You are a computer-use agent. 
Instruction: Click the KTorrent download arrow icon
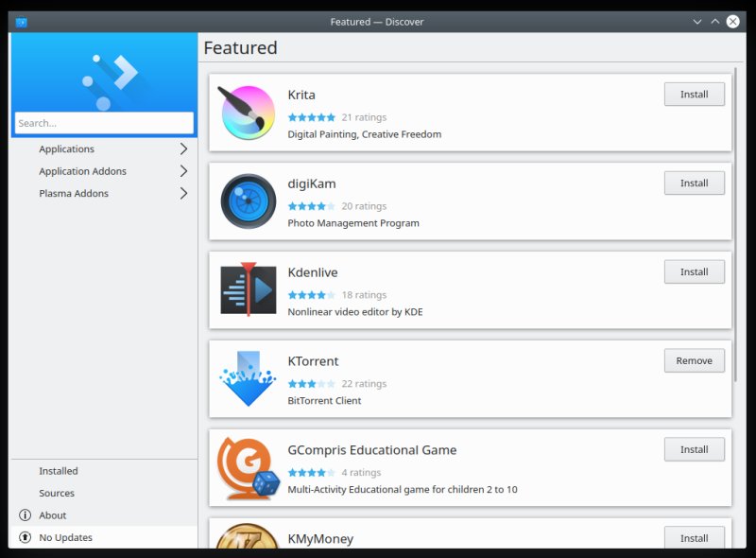click(x=248, y=379)
